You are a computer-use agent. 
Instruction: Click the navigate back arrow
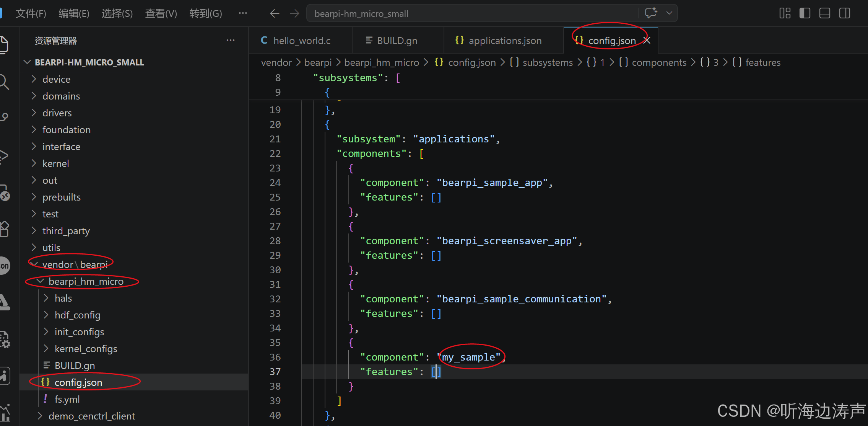275,14
